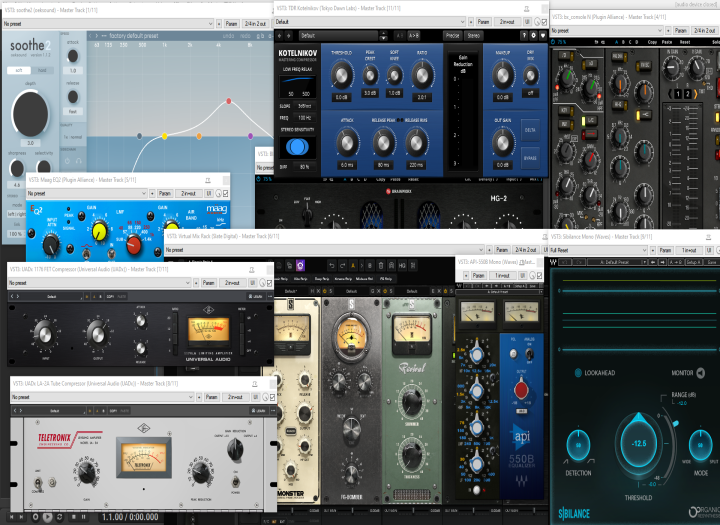
Task: Select bank A in bx_console N toolbar
Action: pos(616,42)
